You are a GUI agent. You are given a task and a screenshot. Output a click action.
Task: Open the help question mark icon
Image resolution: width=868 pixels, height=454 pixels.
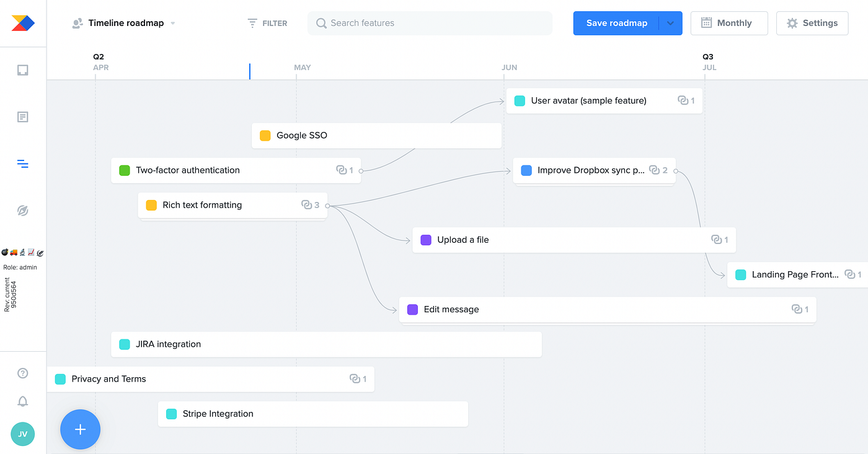[x=23, y=373]
